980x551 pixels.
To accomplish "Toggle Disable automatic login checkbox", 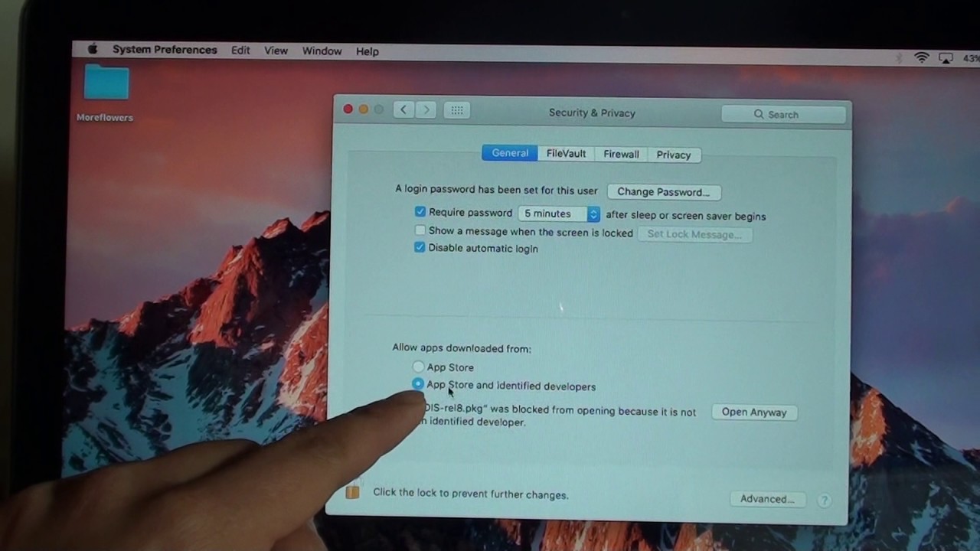I will (x=420, y=247).
